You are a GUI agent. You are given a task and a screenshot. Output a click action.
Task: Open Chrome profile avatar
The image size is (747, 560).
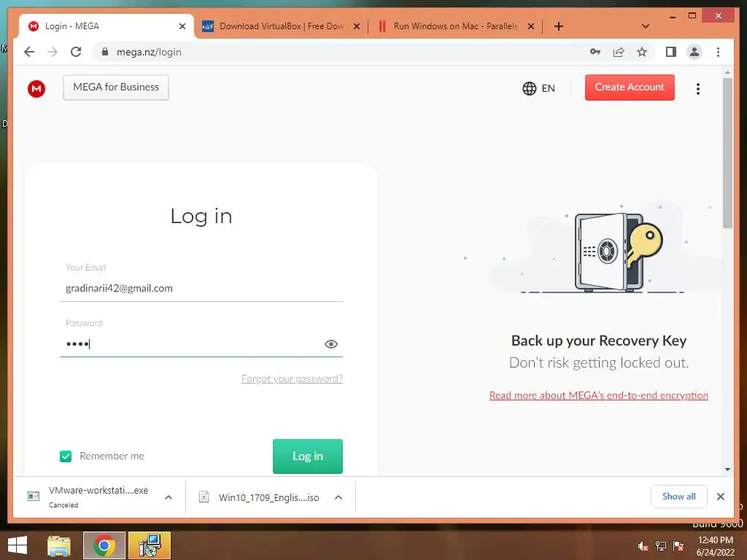tap(694, 52)
